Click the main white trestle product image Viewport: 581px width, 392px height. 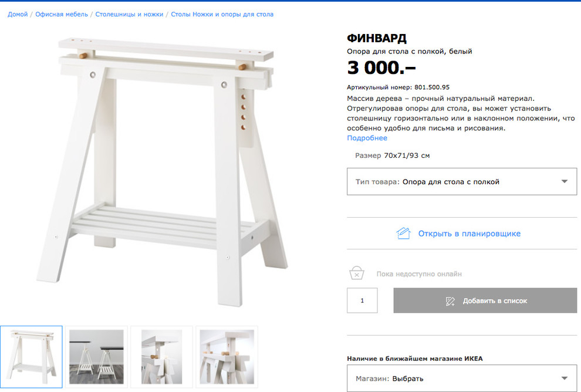pos(162,171)
